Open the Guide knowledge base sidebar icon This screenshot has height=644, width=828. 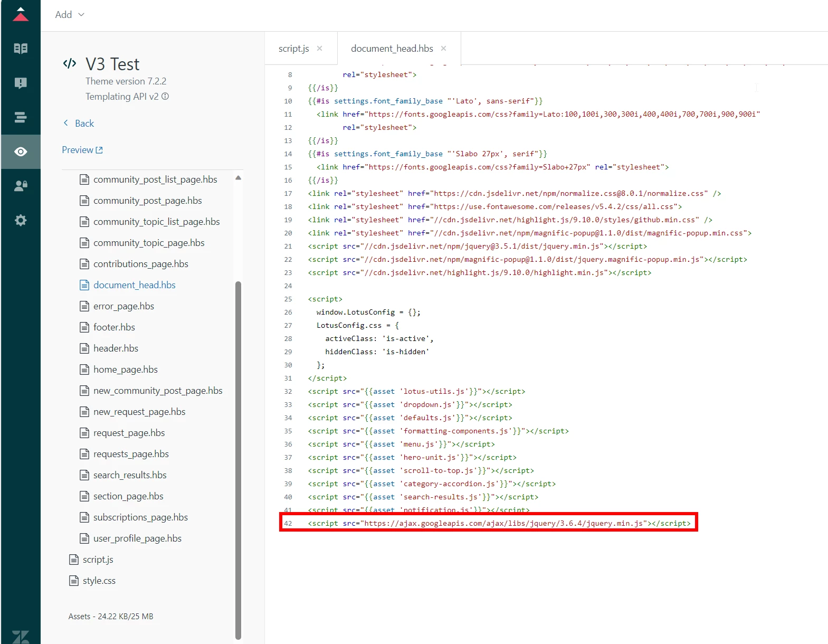pos(21,49)
